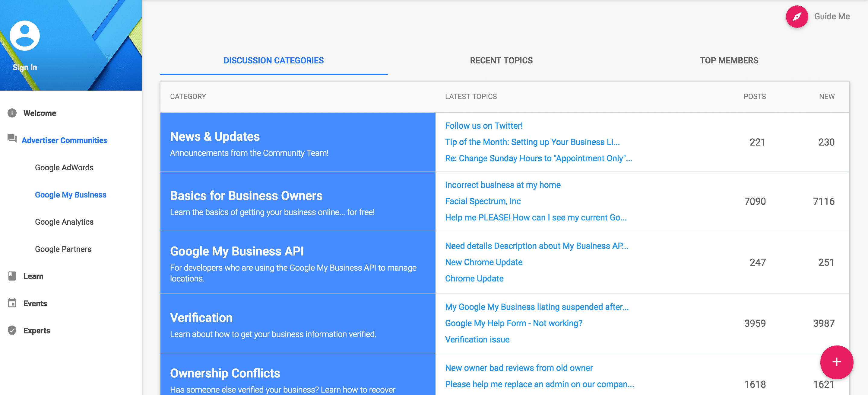Select Google Analytics in sidebar

pyautogui.click(x=64, y=222)
